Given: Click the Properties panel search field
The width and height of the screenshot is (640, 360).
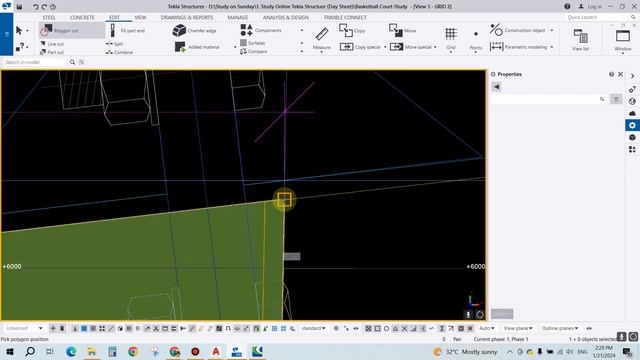Looking at the screenshot, I should 545,99.
